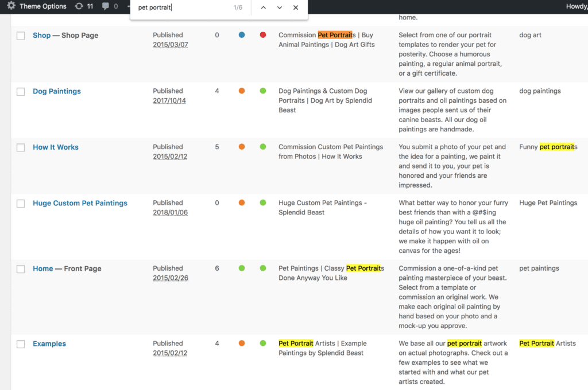The width and height of the screenshot is (588, 390).
Task: Open the Dog Paintings page link
Action: pos(57,91)
